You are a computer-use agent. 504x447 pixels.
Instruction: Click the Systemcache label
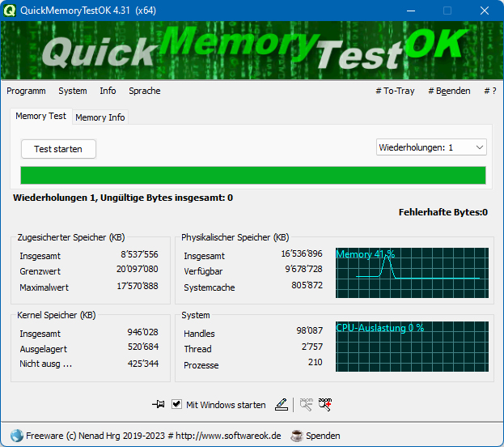[x=210, y=287]
